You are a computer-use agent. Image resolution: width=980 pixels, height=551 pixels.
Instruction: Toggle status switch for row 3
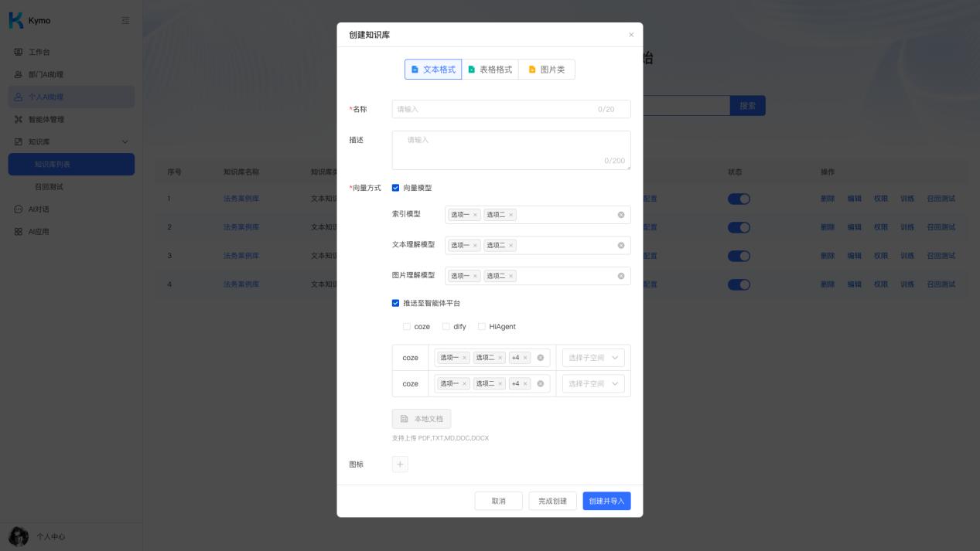(x=739, y=256)
